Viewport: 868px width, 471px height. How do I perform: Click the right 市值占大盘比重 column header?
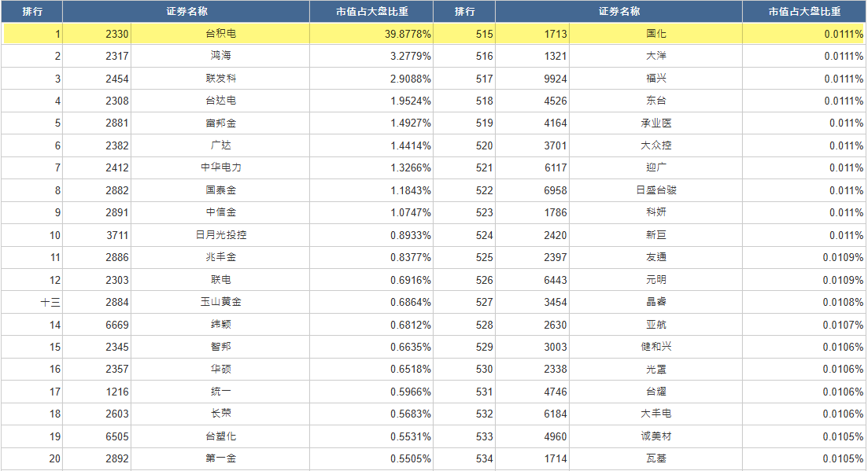tap(804, 12)
